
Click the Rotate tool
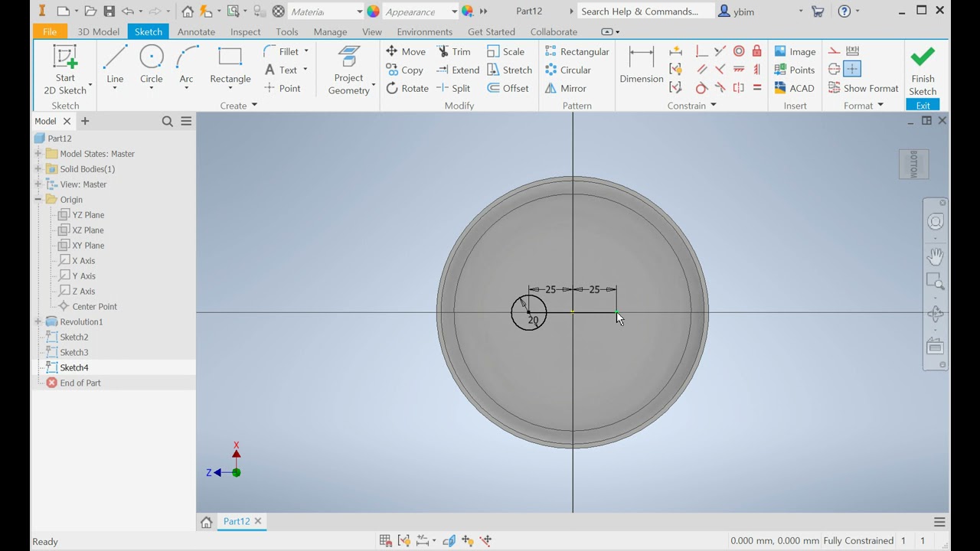[407, 88]
